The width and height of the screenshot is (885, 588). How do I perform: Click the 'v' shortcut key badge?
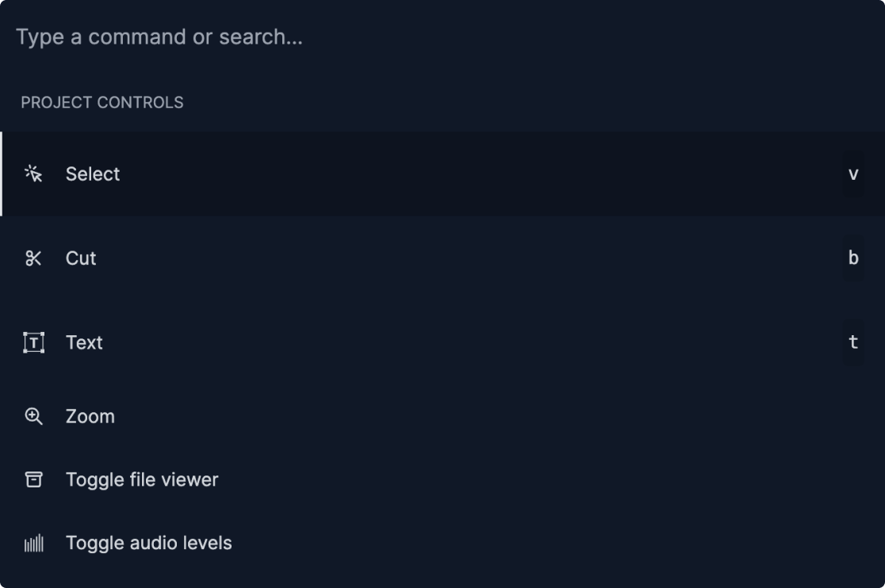point(853,174)
